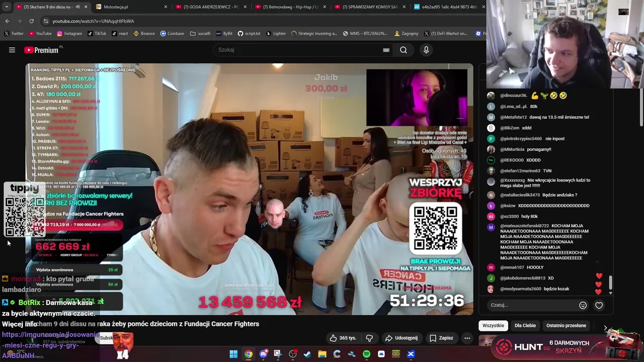Select the Ostatnio przesłane filter chip

(566, 325)
